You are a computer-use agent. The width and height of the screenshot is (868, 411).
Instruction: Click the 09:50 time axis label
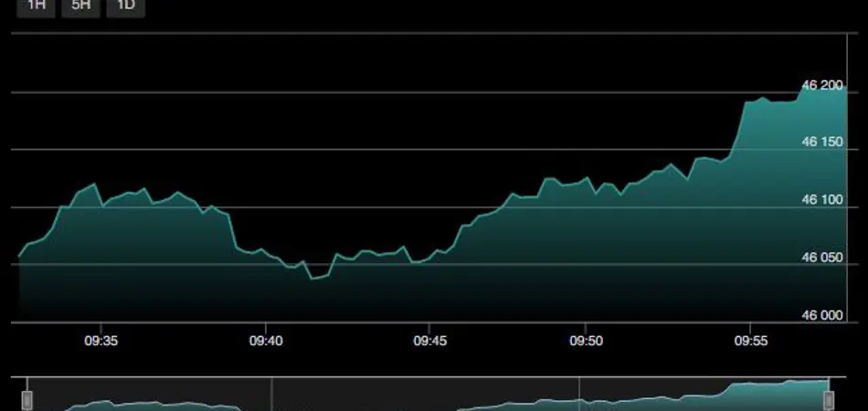click(x=587, y=341)
